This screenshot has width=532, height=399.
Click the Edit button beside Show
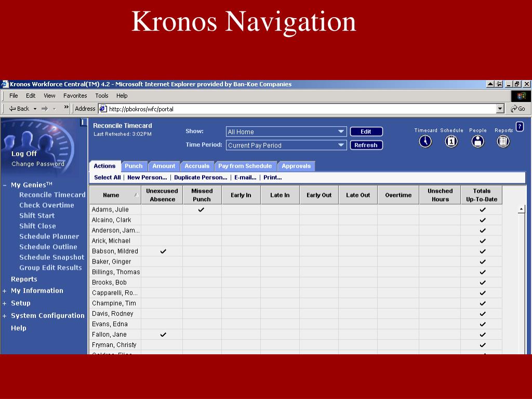coord(366,131)
